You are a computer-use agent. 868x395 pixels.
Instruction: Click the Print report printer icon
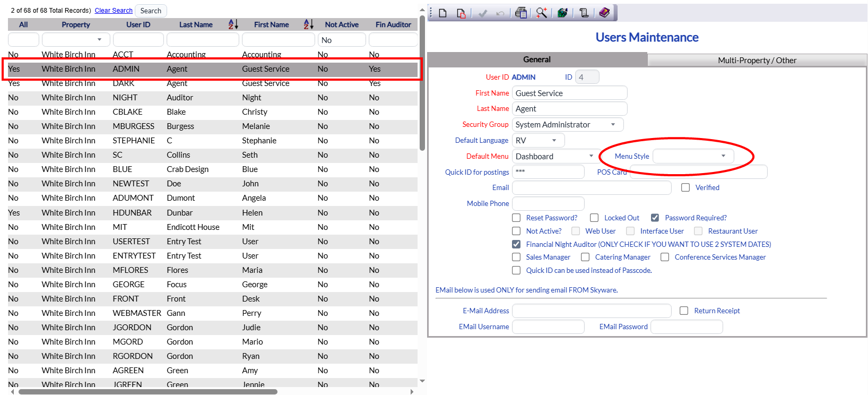click(x=521, y=13)
